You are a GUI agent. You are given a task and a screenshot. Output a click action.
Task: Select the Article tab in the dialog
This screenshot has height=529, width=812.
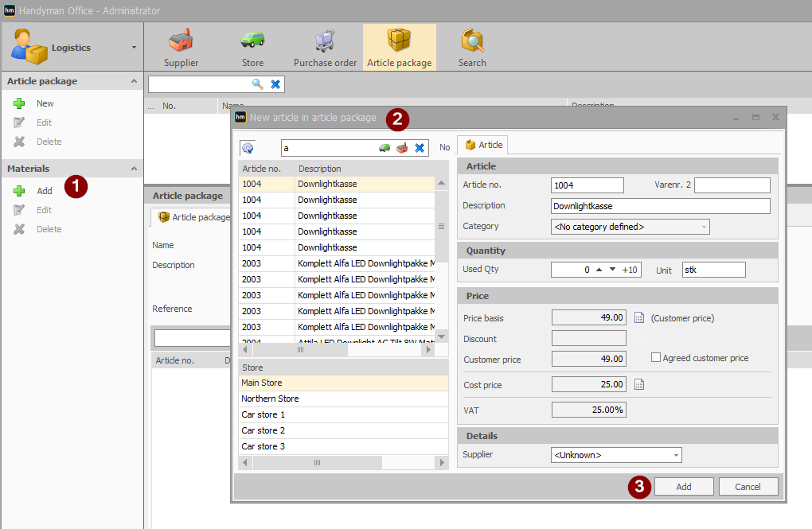tap(484, 145)
